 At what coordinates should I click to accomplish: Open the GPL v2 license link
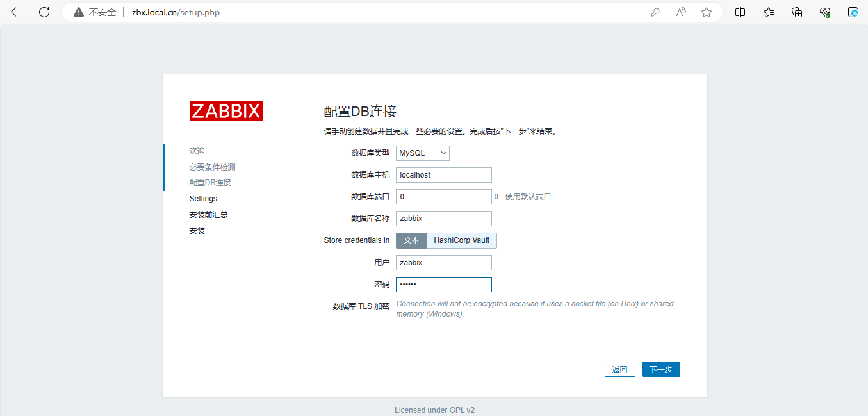point(462,410)
